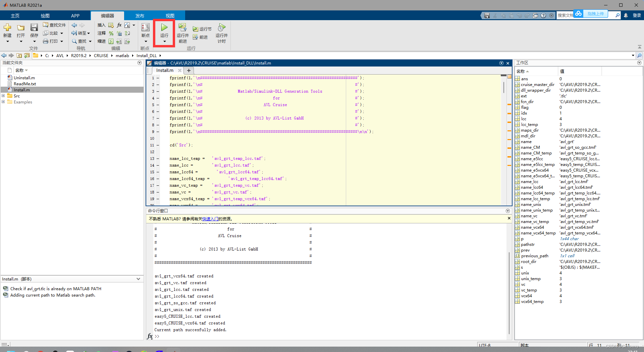
Task: Open help with the question mark icon
Action: click(x=543, y=15)
